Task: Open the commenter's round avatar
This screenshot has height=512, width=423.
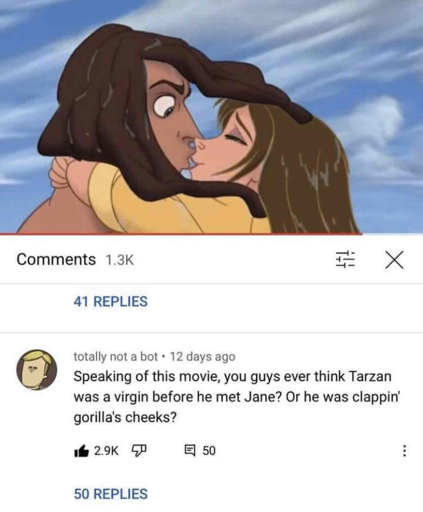Action: (37, 369)
